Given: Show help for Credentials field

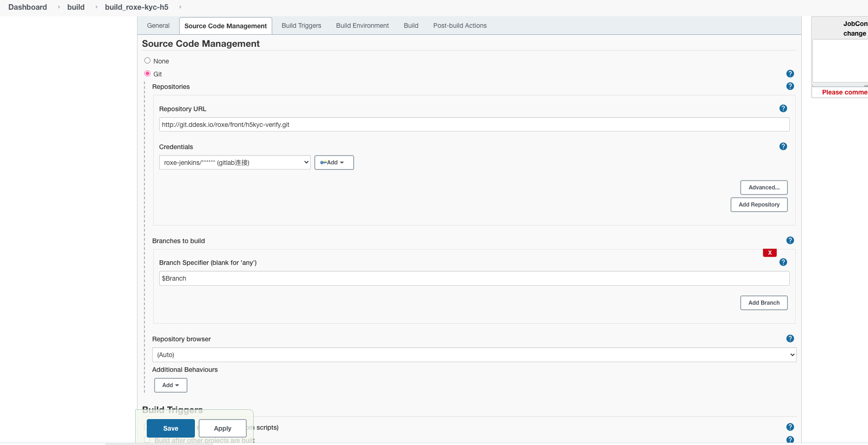Looking at the screenshot, I should [783, 146].
